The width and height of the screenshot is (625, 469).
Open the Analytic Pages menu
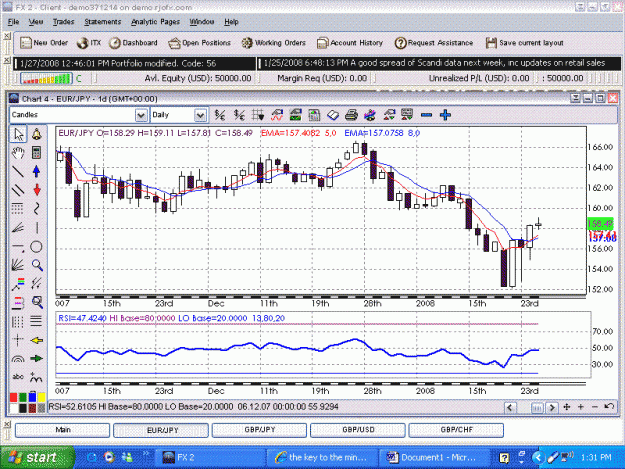[x=155, y=22]
